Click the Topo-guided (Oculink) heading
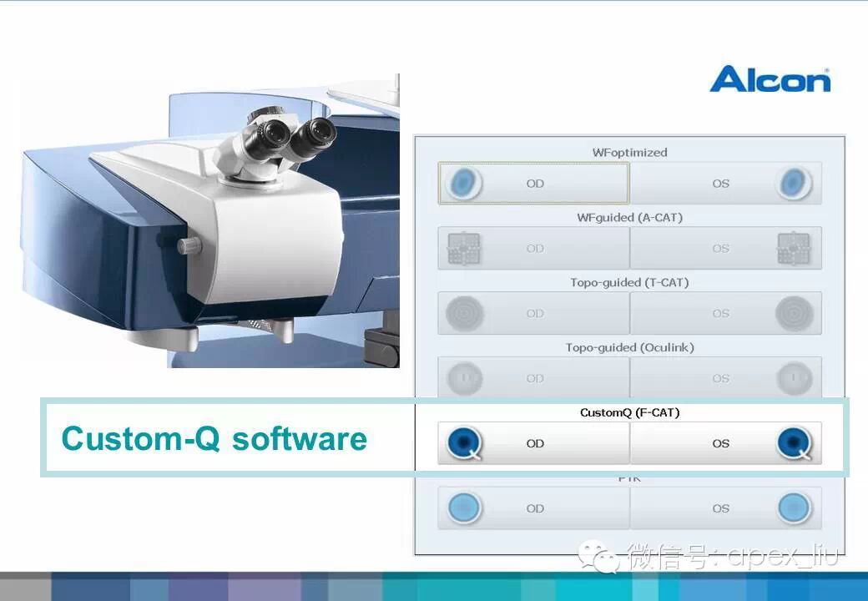868x601 pixels. click(629, 347)
